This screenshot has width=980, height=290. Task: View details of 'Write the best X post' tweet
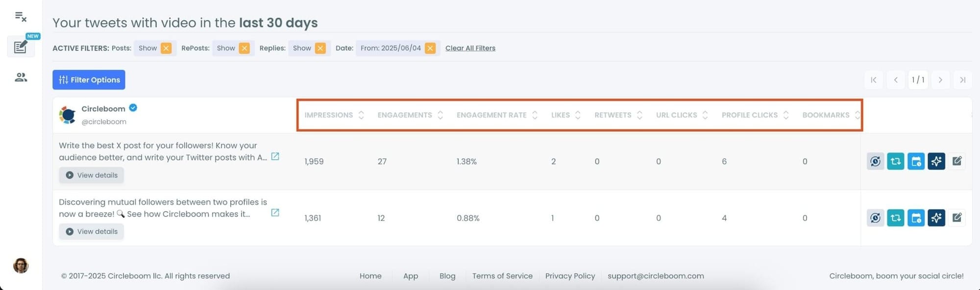click(92, 175)
